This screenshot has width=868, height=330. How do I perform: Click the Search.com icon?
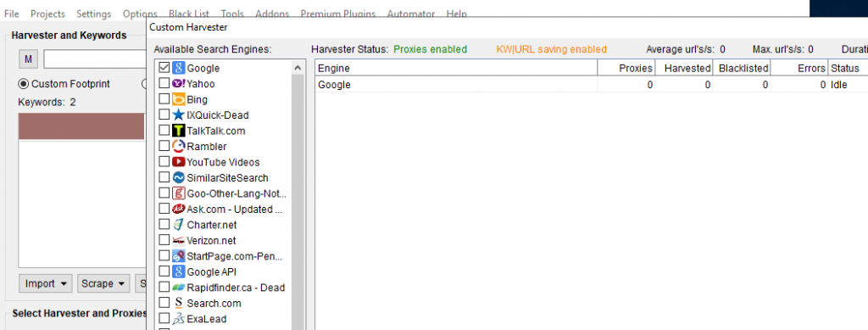click(178, 304)
